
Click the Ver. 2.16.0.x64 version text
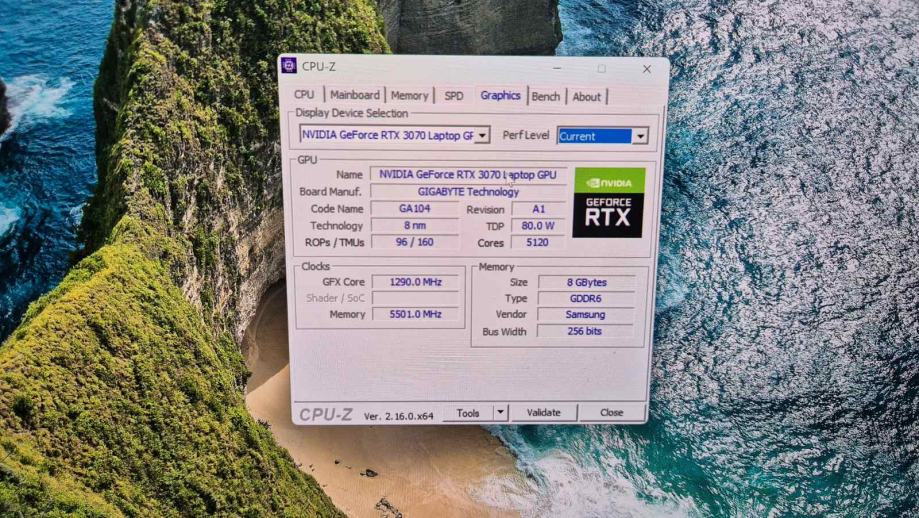(x=399, y=416)
